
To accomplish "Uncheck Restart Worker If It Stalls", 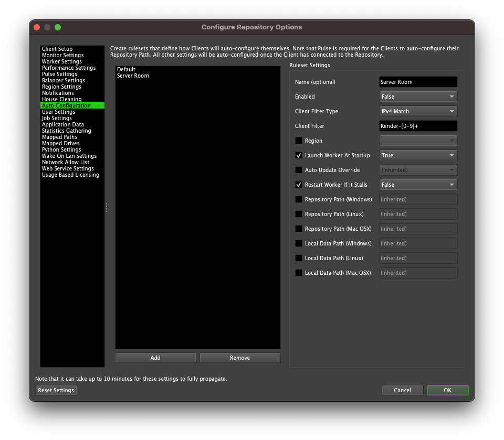I will tap(299, 185).
